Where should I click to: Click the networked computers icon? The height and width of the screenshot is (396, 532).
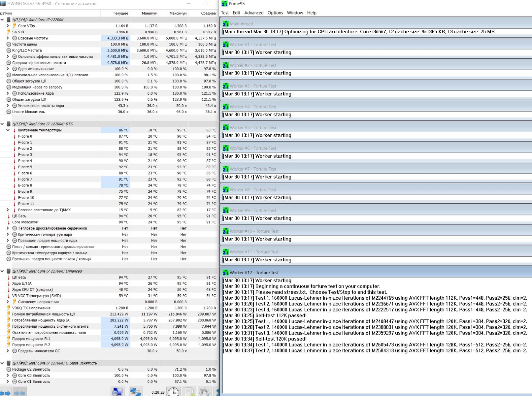tap(135, 392)
